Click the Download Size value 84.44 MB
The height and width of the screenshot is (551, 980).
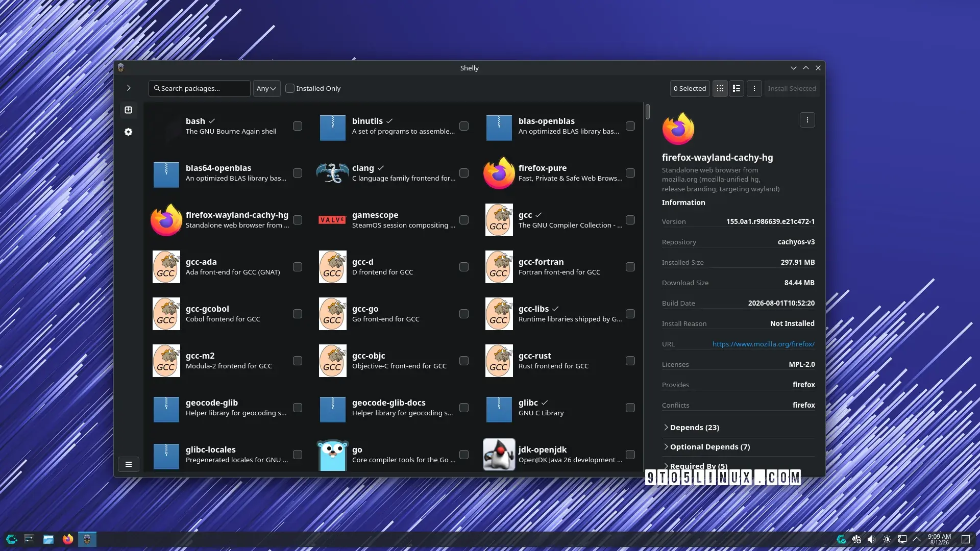[x=799, y=283]
